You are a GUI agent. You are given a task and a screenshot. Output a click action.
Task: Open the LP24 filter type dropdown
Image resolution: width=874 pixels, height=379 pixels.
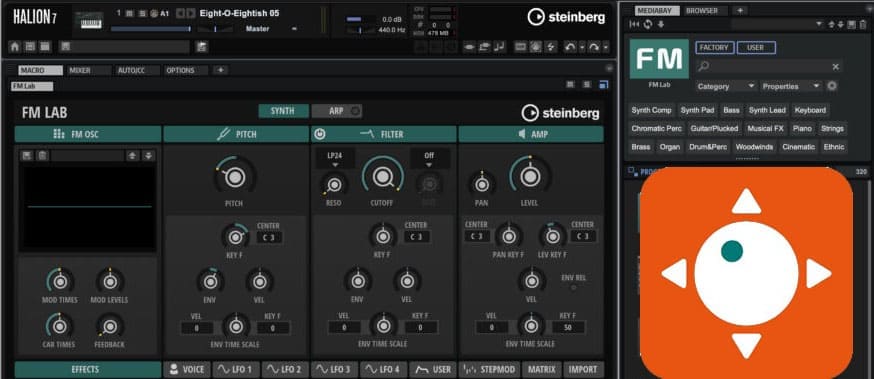tap(335, 158)
